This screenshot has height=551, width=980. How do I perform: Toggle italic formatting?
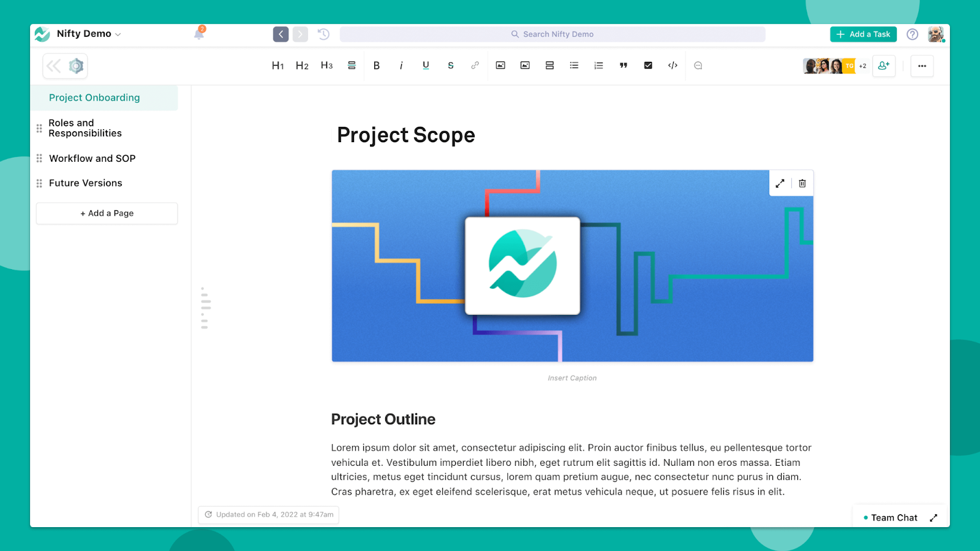(x=401, y=66)
